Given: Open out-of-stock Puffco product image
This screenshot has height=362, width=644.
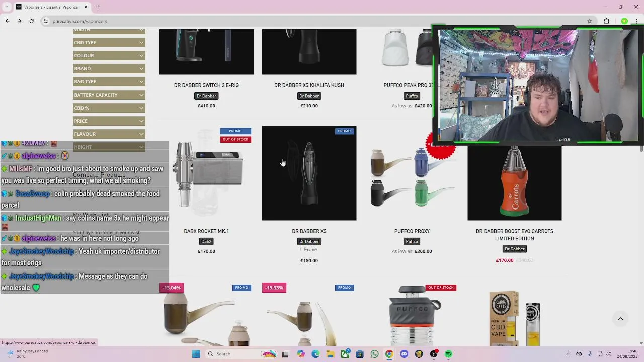Looking at the screenshot, I should tap(412, 315).
